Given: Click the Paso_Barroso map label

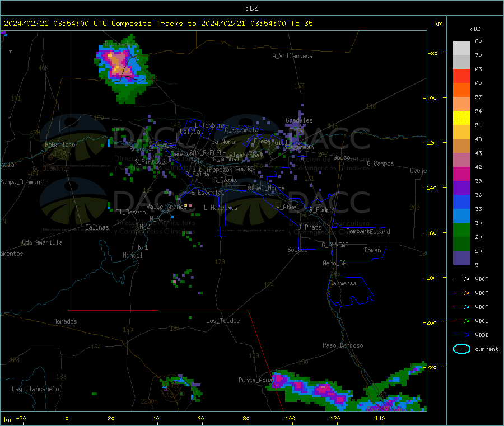Looking at the screenshot, I should 343,345.
